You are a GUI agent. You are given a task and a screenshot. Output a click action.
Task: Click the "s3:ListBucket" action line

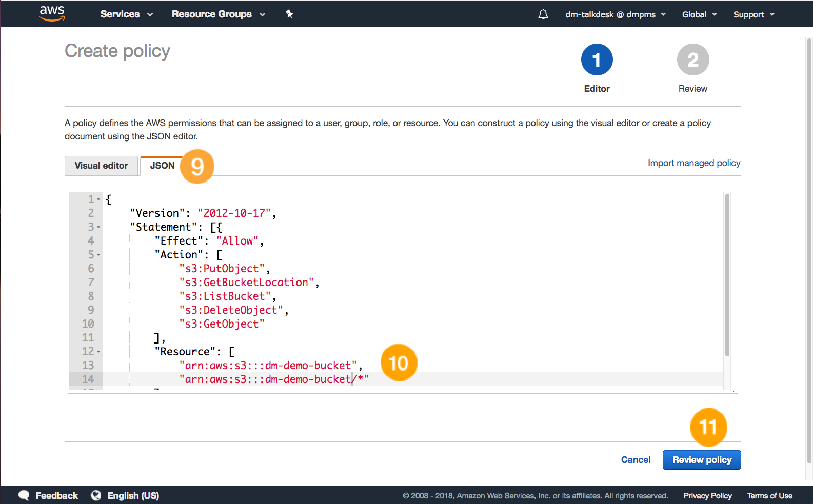(225, 296)
